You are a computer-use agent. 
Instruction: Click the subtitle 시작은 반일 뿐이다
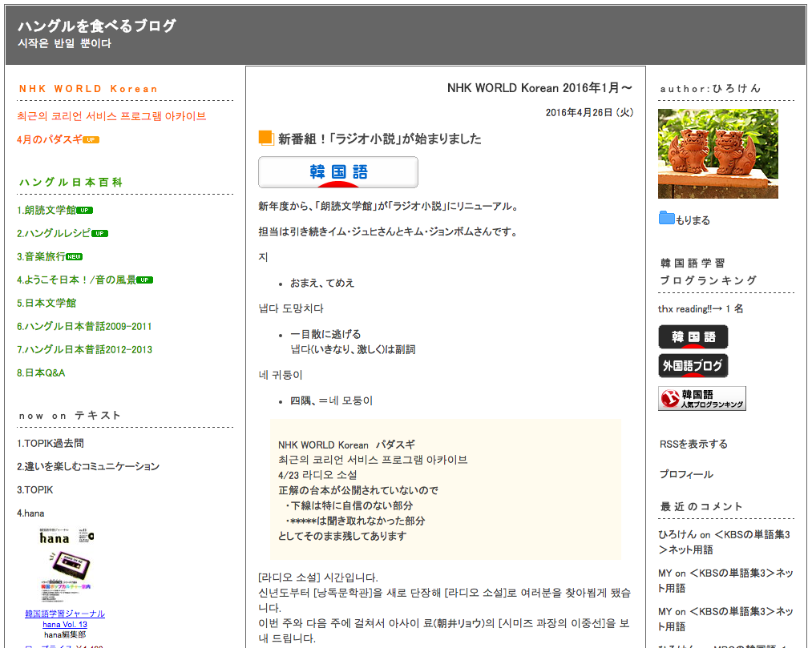point(65,43)
